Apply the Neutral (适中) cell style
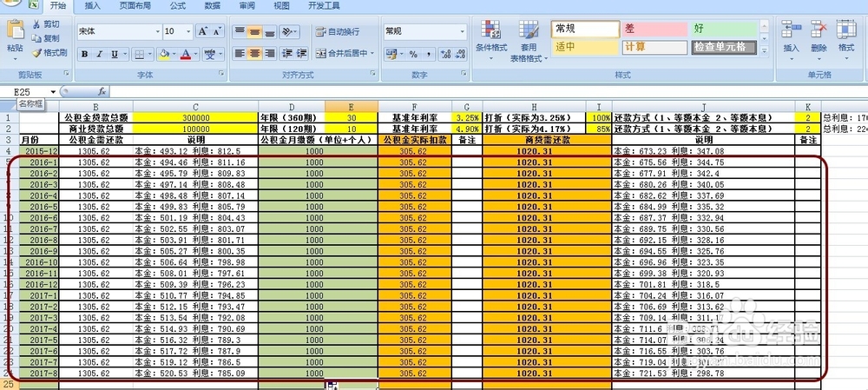 (x=585, y=47)
